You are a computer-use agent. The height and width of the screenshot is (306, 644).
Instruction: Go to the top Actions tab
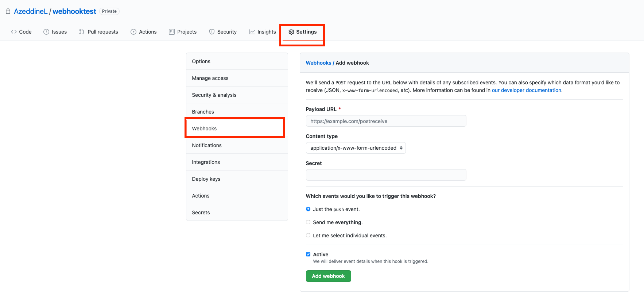click(x=144, y=32)
